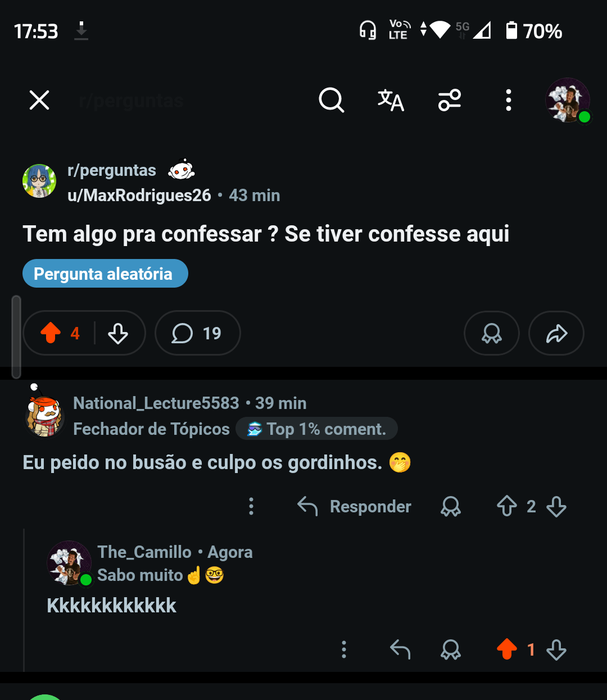Image resolution: width=607 pixels, height=700 pixels.
Task: Open options menu on The_Camillo reply
Action: [x=344, y=649]
